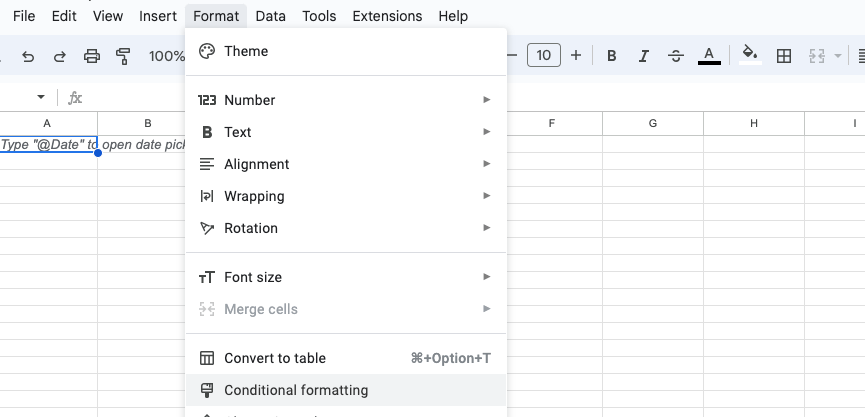865x417 pixels.
Task: Open the Insert menu
Action: pos(158,16)
